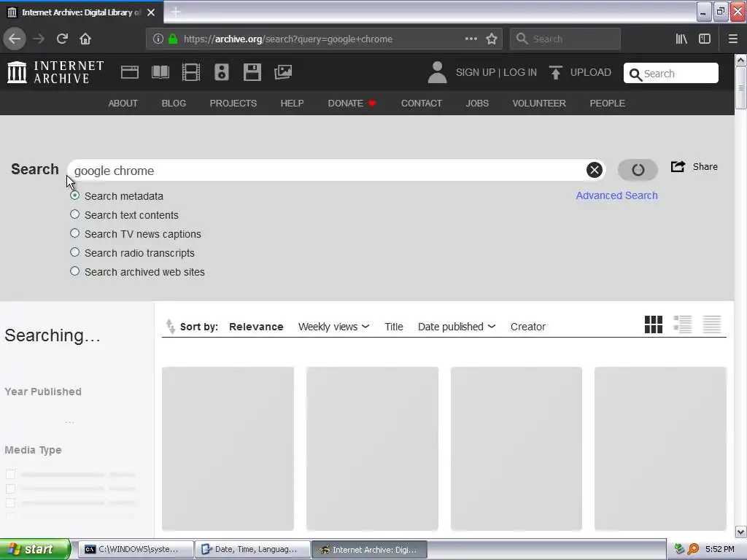Image resolution: width=747 pixels, height=560 pixels.
Task: Open the VOLUNTEER menu item
Action: click(539, 104)
